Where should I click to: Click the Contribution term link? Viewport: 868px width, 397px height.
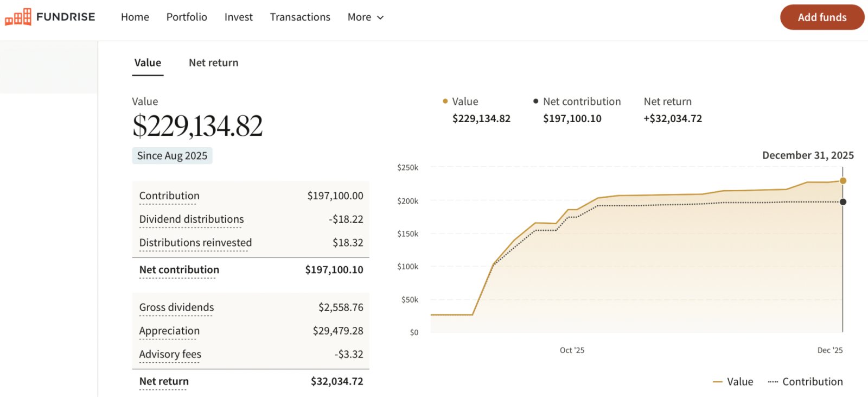coord(169,196)
